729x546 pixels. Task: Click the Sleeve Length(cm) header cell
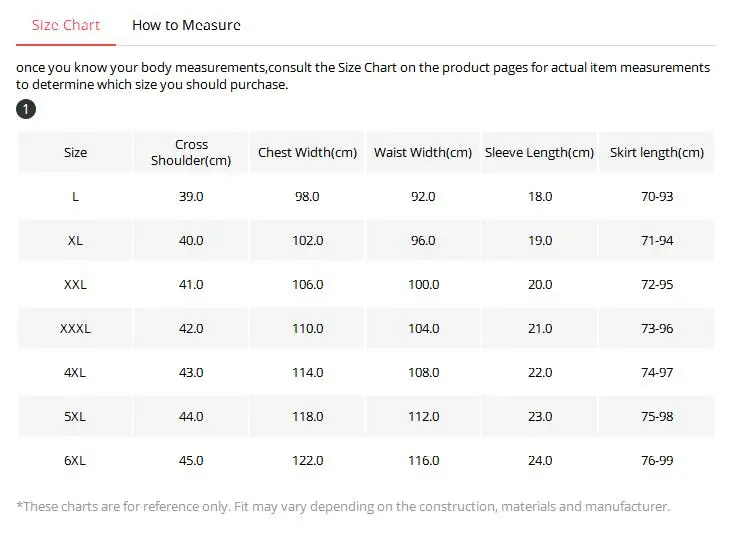click(x=539, y=152)
